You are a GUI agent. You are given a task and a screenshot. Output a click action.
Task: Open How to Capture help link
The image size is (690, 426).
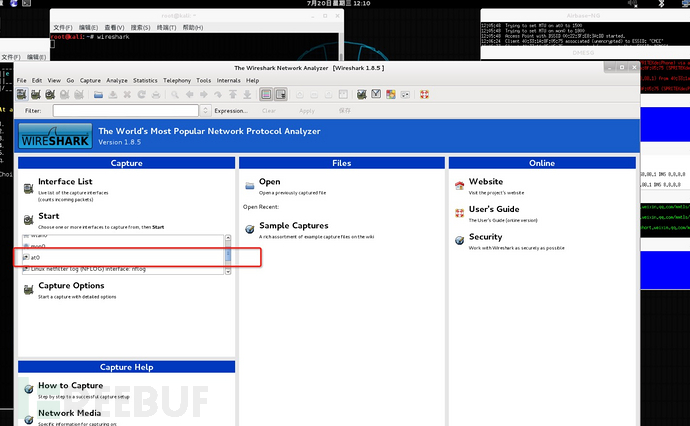(x=70, y=386)
